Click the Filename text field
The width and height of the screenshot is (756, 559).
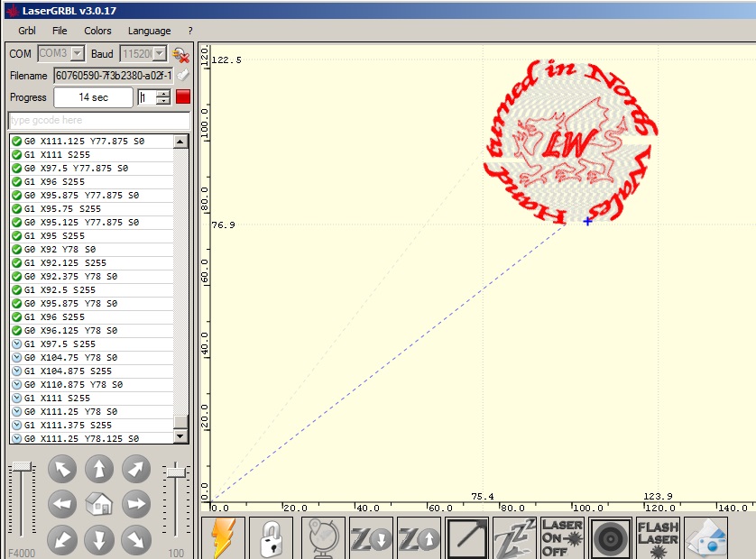[x=114, y=75]
